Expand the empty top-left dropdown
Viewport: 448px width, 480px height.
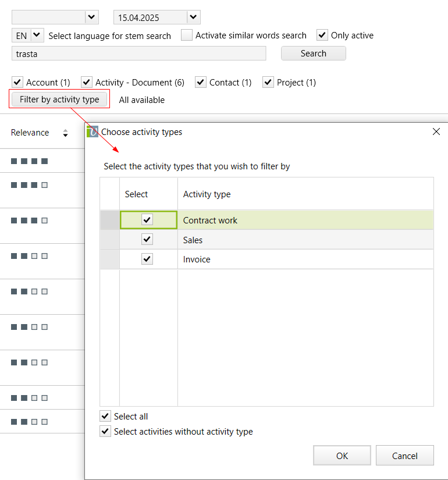click(x=92, y=17)
